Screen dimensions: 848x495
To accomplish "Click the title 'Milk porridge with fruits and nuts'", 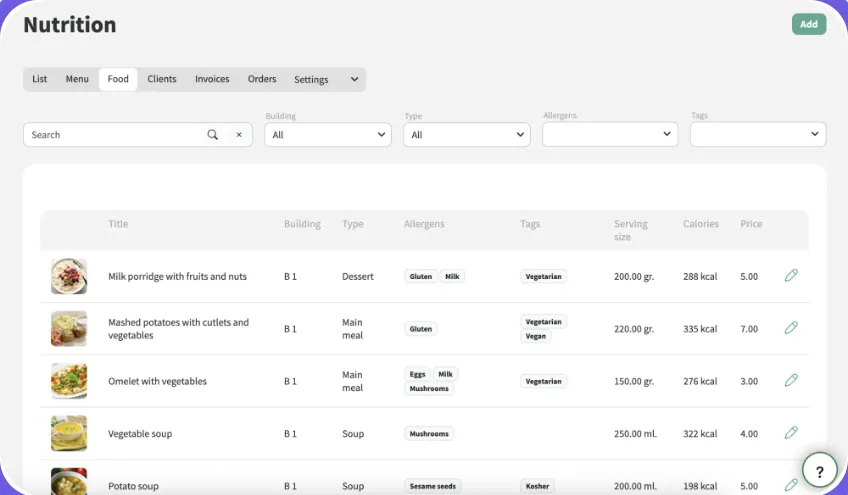I will [177, 276].
